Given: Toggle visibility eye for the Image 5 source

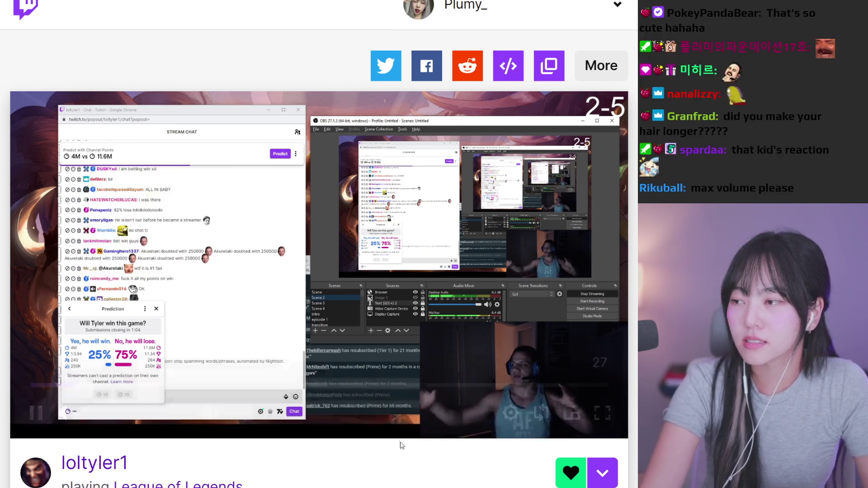Looking at the screenshot, I should click(x=416, y=298).
